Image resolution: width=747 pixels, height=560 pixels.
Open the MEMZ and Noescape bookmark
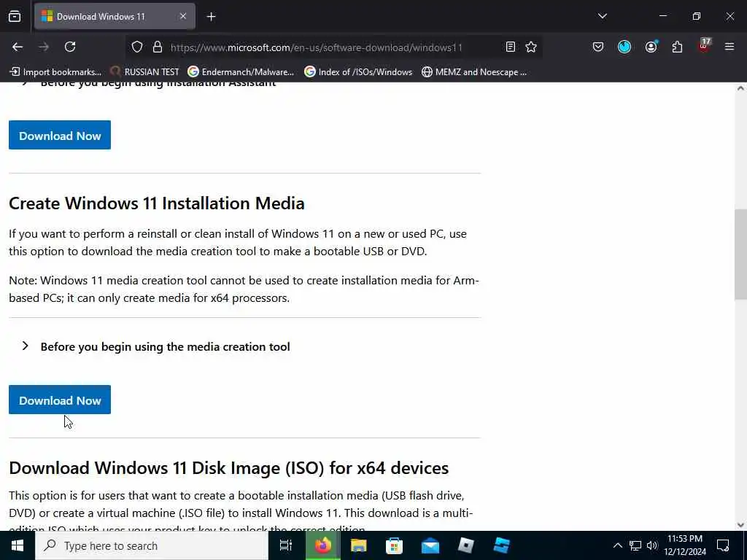tap(474, 72)
